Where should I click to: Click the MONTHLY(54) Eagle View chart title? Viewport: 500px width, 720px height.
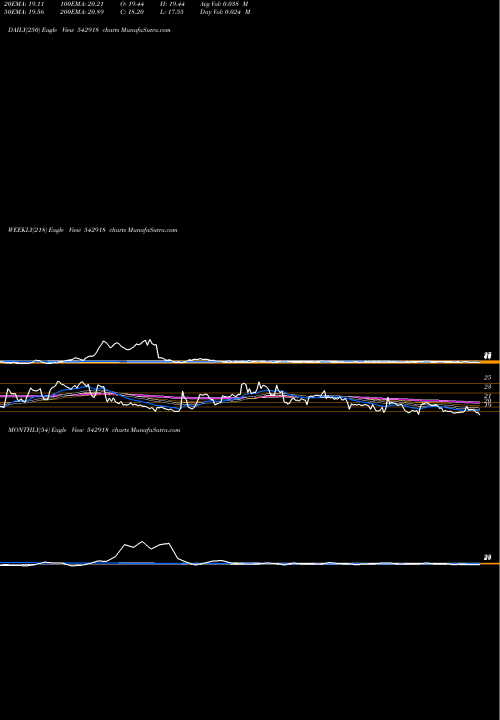click(x=94, y=430)
